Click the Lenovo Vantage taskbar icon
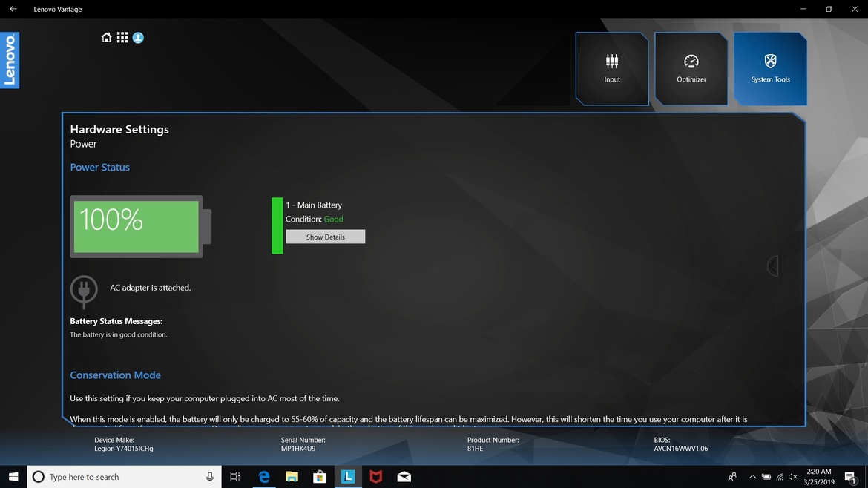Image resolution: width=868 pixels, height=488 pixels. click(x=348, y=477)
